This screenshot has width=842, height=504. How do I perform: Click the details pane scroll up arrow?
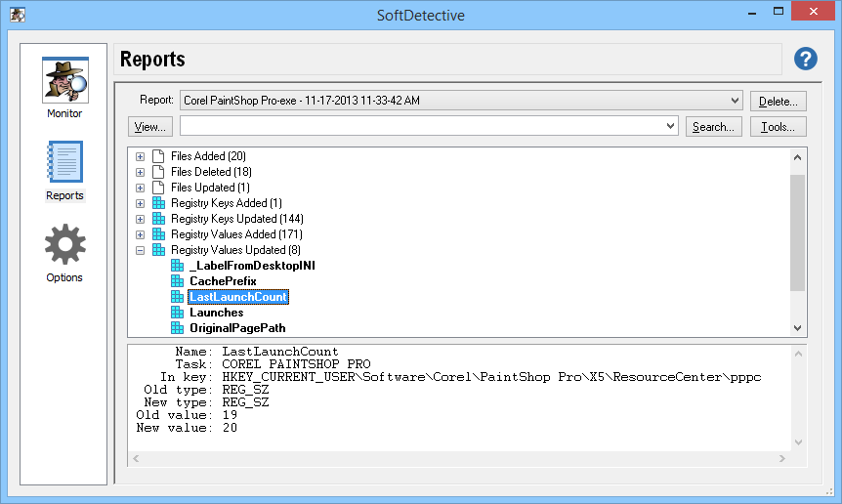click(x=798, y=354)
